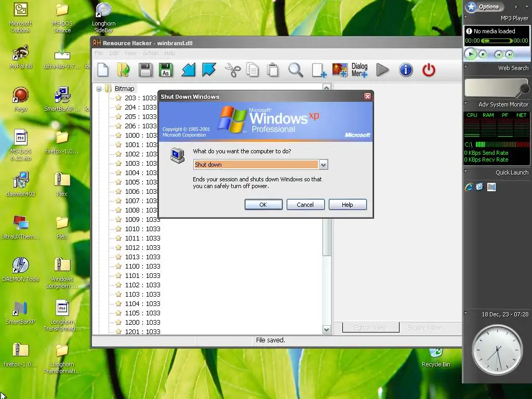Image resolution: width=532 pixels, height=399 pixels.
Task: Select bitmap resource 1010 : 1033
Action: [138, 229]
